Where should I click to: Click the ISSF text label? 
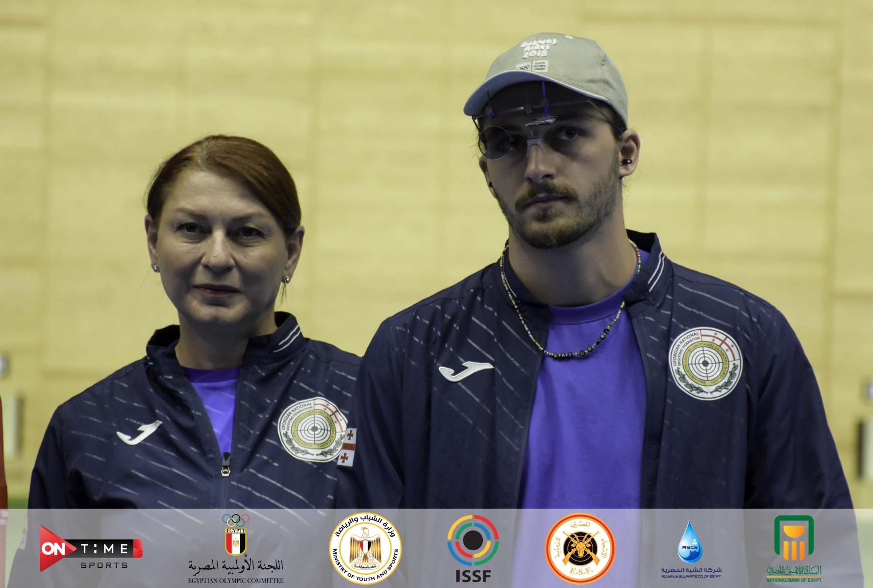473,577
